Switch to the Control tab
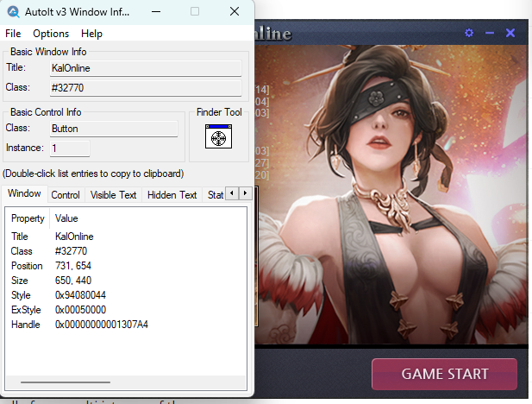Image resolution: width=532 pixels, height=404 pixels. tap(66, 195)
